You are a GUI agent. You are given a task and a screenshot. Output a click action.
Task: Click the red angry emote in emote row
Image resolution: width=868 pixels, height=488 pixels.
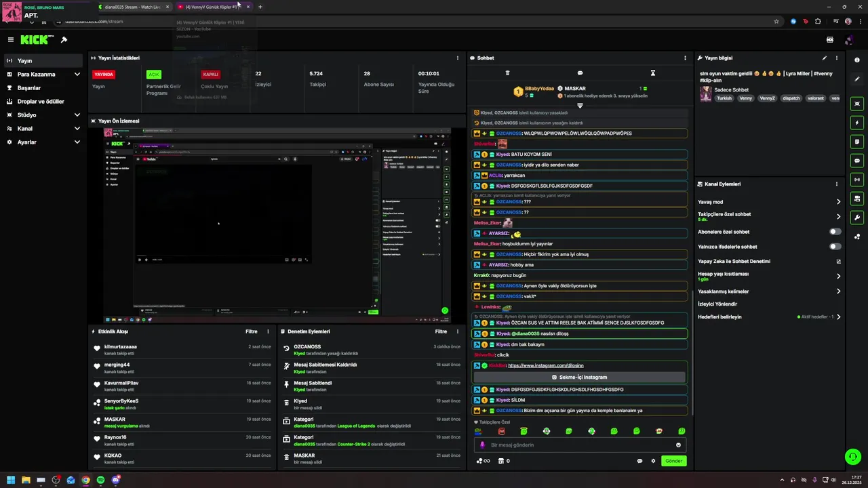pos(501,431)
